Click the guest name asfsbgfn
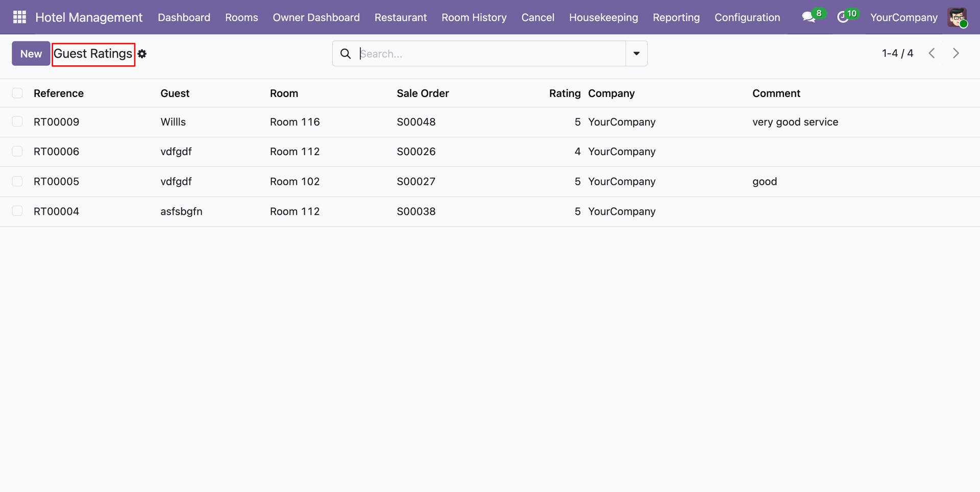The width and height of the screenshot is (980, 492). [181, 211]
